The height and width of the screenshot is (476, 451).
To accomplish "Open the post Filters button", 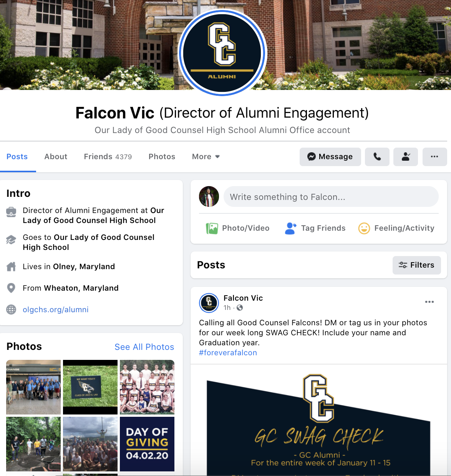I will point(417,265).
